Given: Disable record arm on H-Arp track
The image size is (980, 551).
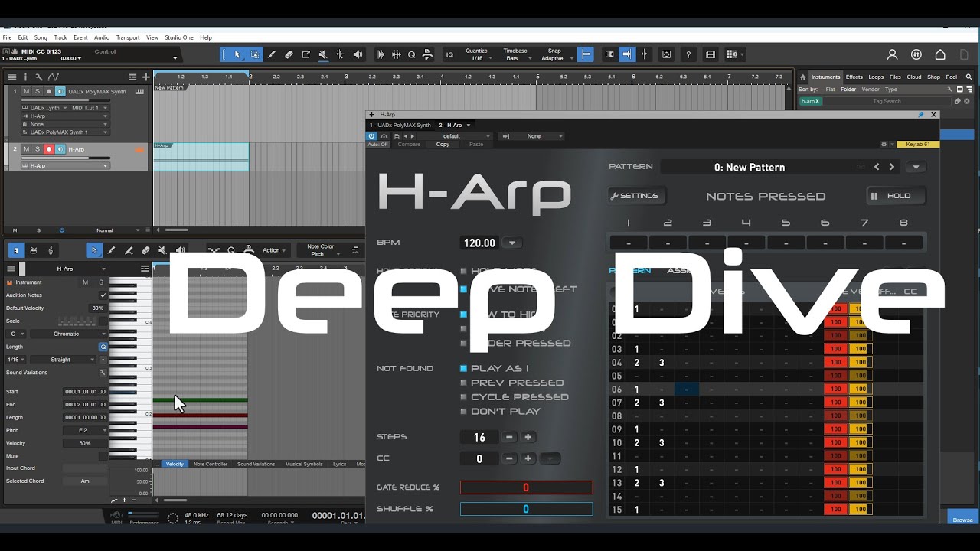Looking at the screenshot, I should 49,149.
